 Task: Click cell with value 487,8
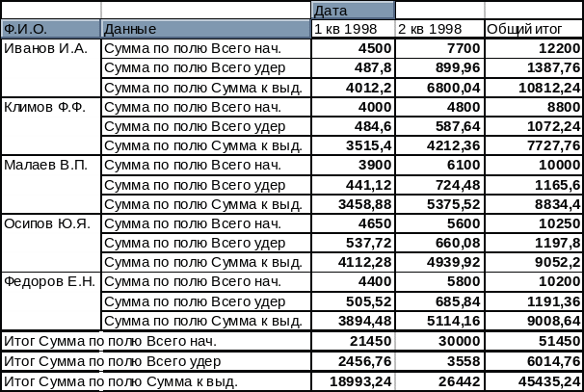[353, 68]
